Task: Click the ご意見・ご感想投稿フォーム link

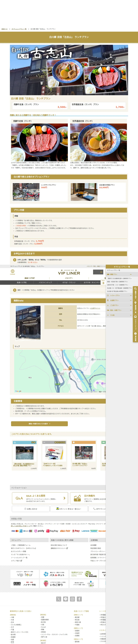Action: 21,545
